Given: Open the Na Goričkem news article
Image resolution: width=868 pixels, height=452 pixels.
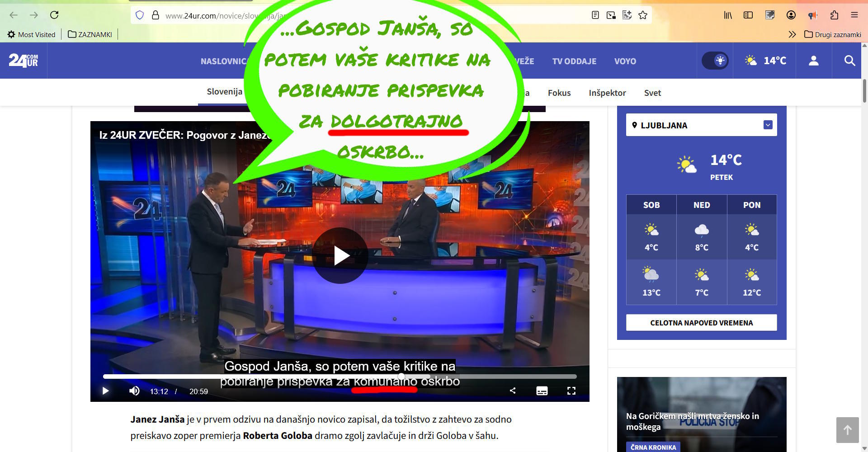Looking at the screenshot, I should coord(692,421).
